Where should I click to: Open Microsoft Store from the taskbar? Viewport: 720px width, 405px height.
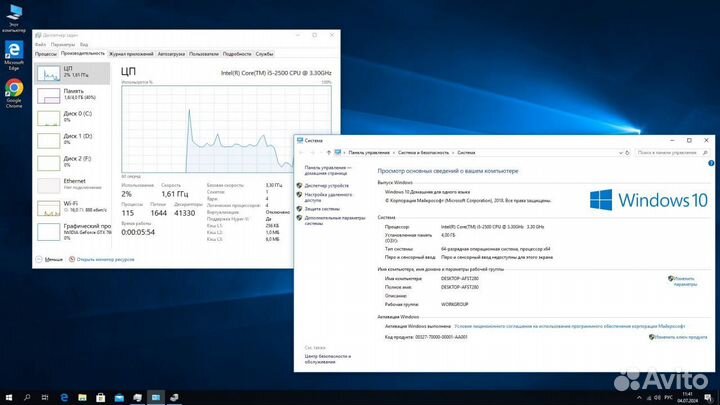[x=101, y=397]
